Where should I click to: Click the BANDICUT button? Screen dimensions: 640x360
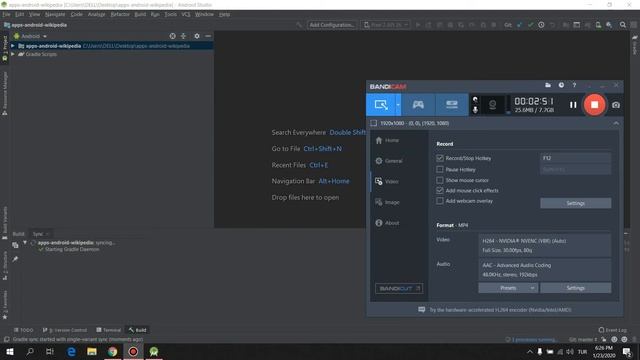point(399,289)
